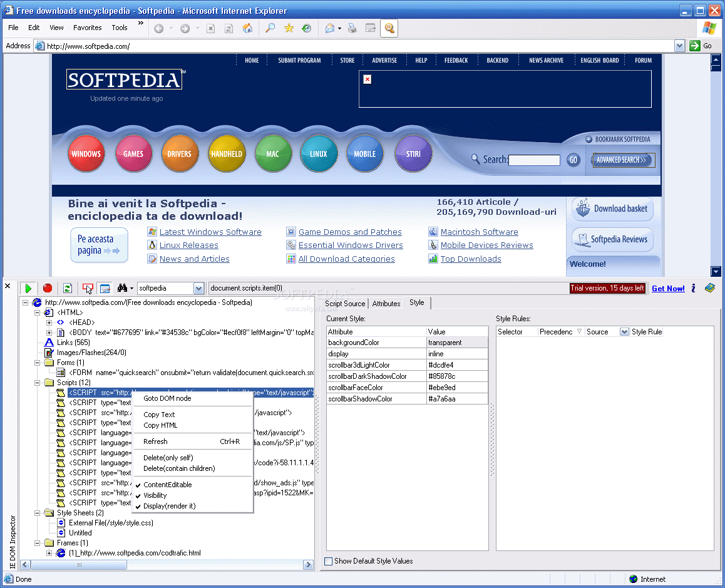
Task: Toggle Visibility in the context menu
Action: (193, 495)
